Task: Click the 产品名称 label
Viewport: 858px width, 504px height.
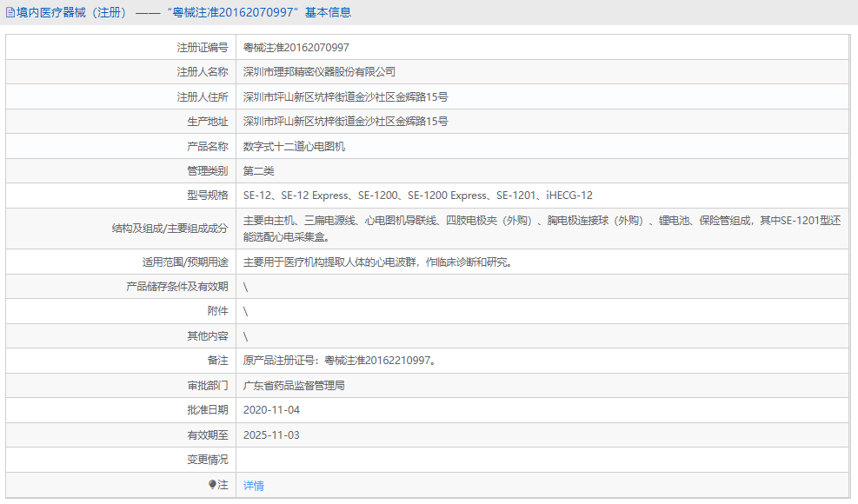Action: tap(208, 146)
